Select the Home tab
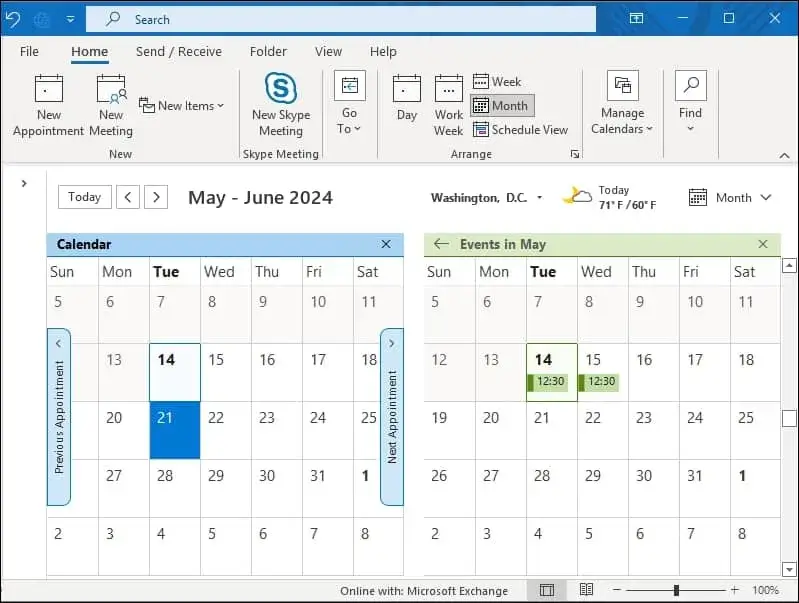Image resolution: width=799 pixels, height=603 pixels. [x=89, y=51]
